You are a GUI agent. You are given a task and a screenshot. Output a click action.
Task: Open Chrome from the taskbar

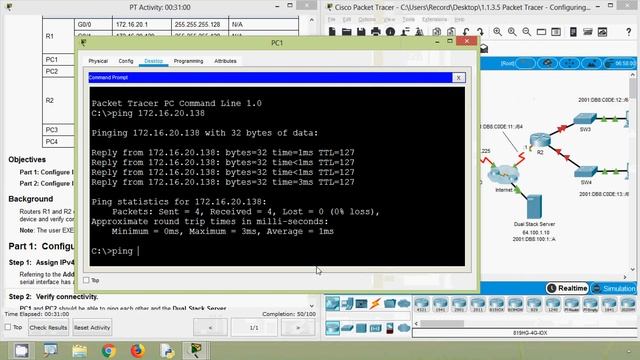(109, 350)
